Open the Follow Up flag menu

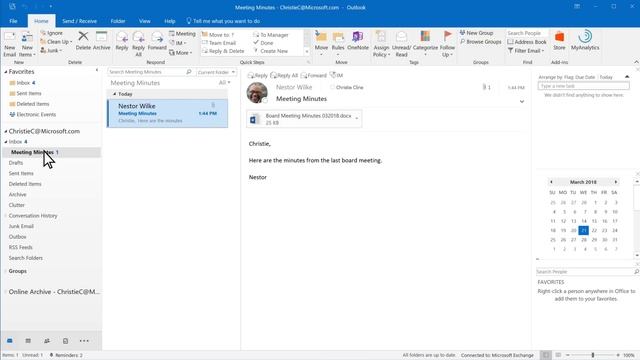coord(447,44)
